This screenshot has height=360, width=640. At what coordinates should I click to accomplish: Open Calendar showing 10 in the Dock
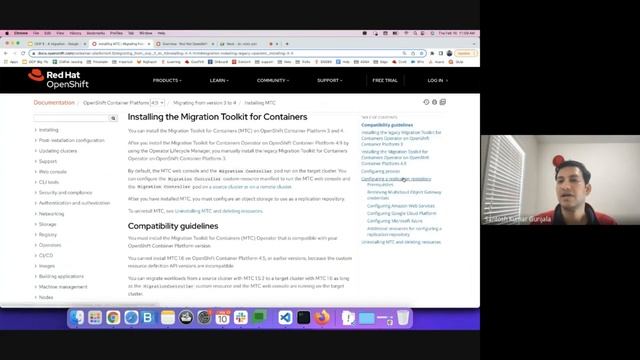pos(222,318)
